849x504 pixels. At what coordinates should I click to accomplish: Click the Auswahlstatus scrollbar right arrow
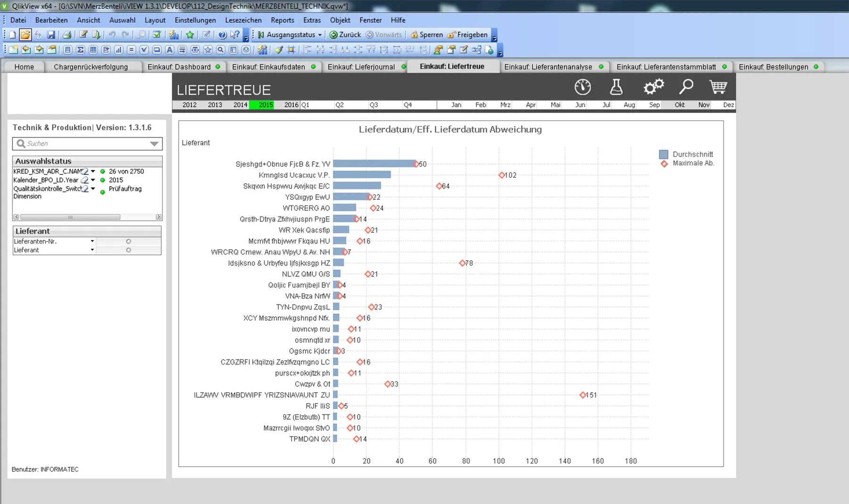pyautogui.click(x=158, y=217)
